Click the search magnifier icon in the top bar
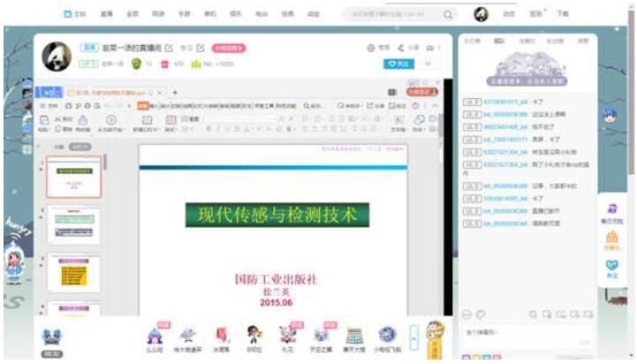Viewport: 637px width, 364px height. pyautogui.click(x=448, y=15)
